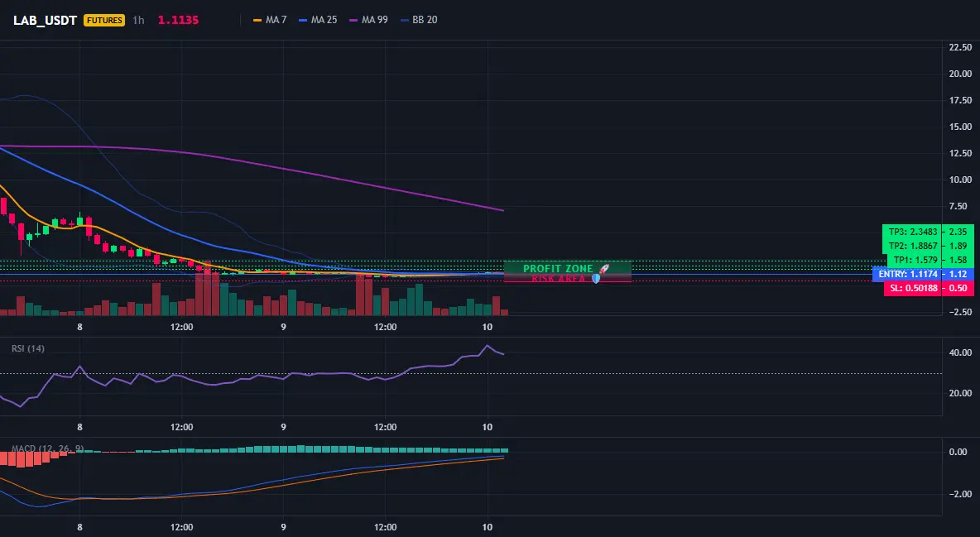Click the green PROFIT ZONE box
Image resolution: width=980 pixels, height=537 pixels.
click(568, 267)
